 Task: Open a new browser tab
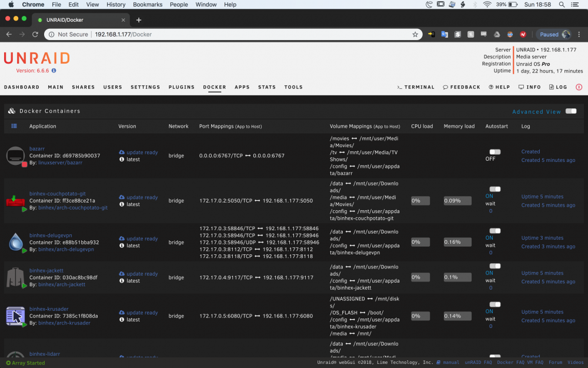click(139, 20)
